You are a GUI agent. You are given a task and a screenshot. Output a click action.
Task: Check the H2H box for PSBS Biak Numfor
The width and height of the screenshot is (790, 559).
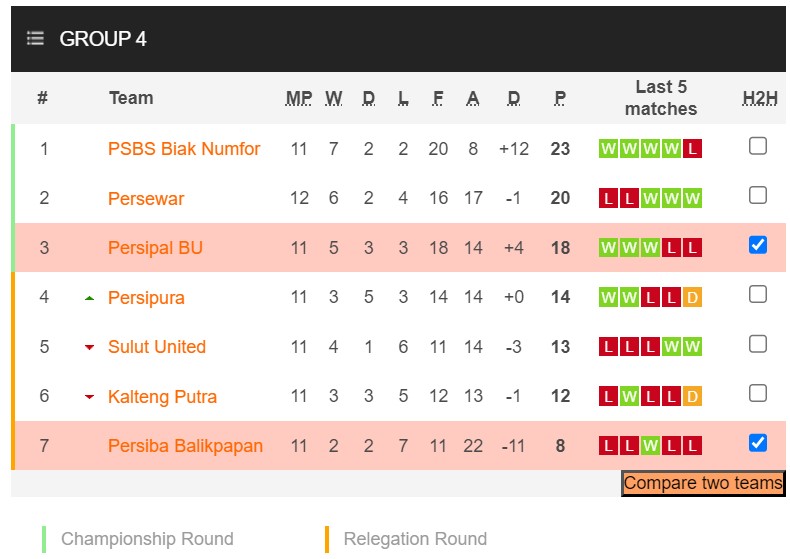click(x=758, y=146)
